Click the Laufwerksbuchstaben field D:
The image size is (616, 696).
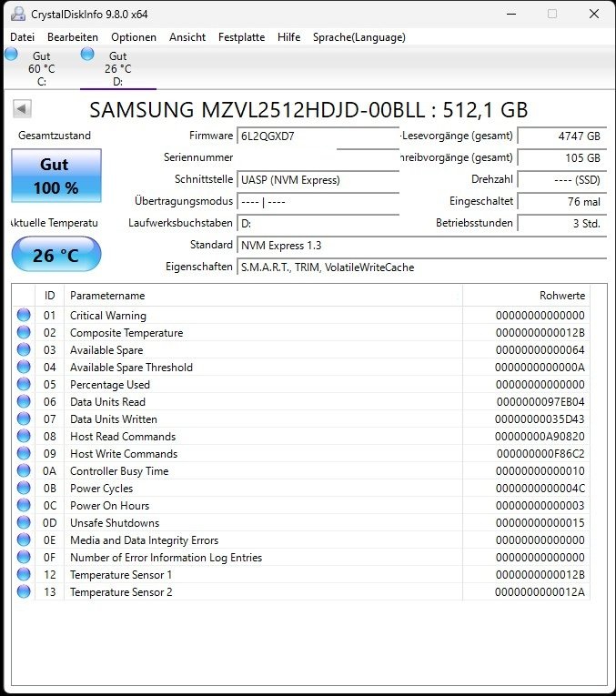(x=318, y=223)
